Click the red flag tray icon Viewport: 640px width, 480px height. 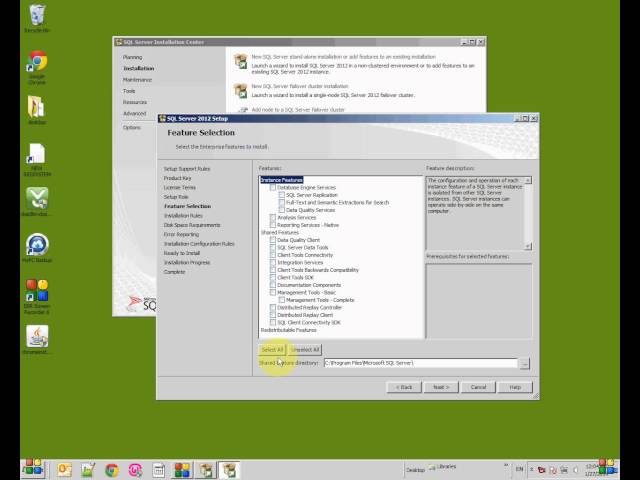pos(542,470)
